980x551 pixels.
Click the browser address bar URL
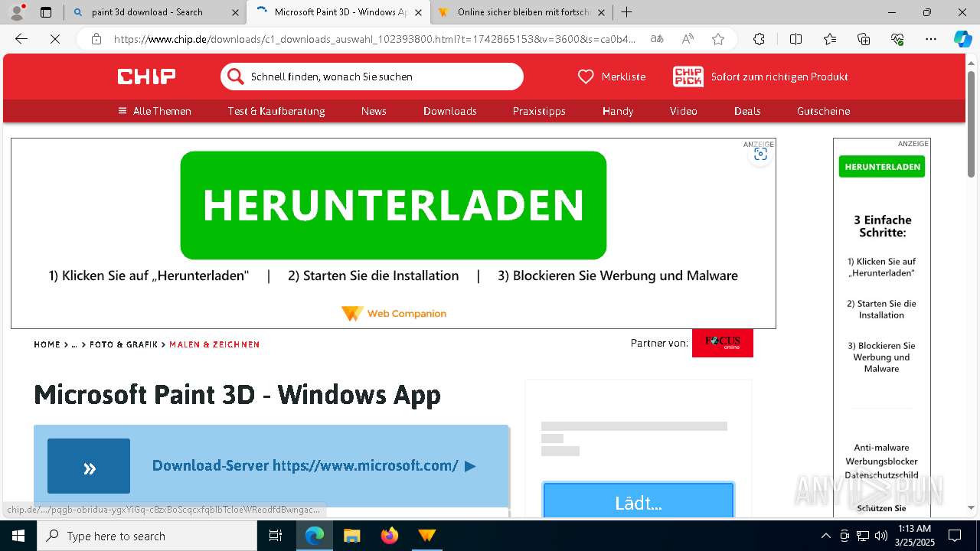click(x=375, y=39)
